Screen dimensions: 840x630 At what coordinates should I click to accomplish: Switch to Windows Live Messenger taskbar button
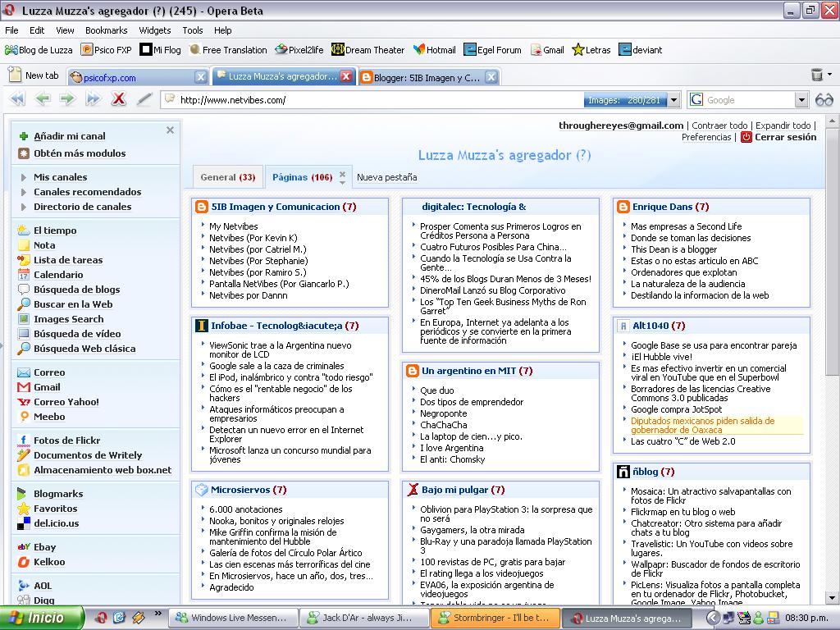pyautogui.click(x=234, y=618)
